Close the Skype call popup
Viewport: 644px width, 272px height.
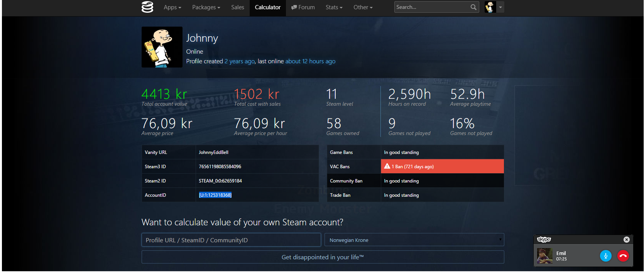tap(626, 240)
